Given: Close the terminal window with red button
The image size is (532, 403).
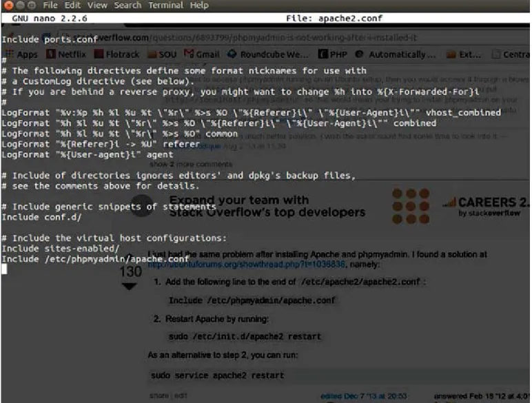Looking at the screenshot, I should pyautogui.click(x=9, y=5).
